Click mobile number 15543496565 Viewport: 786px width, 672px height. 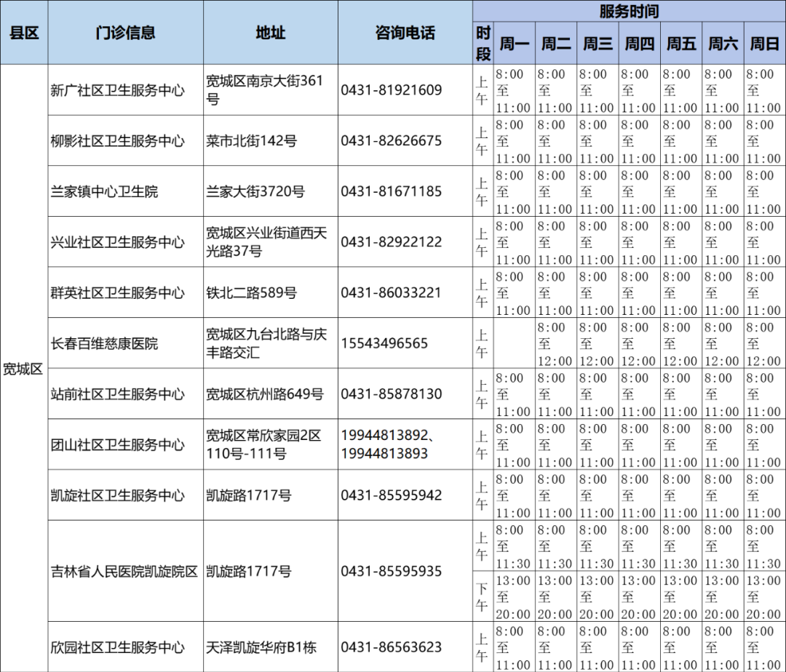(384, 343)
